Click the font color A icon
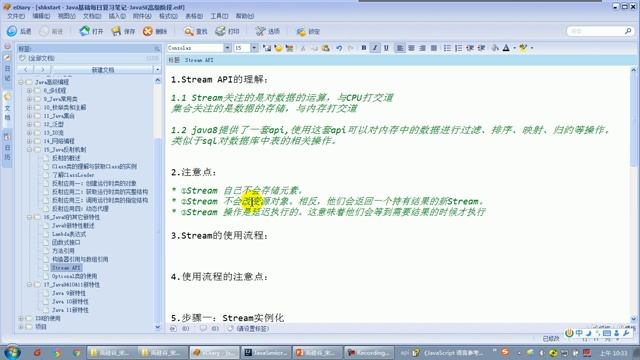Screen dimensions: 640x360 click(x=506, y=48)
